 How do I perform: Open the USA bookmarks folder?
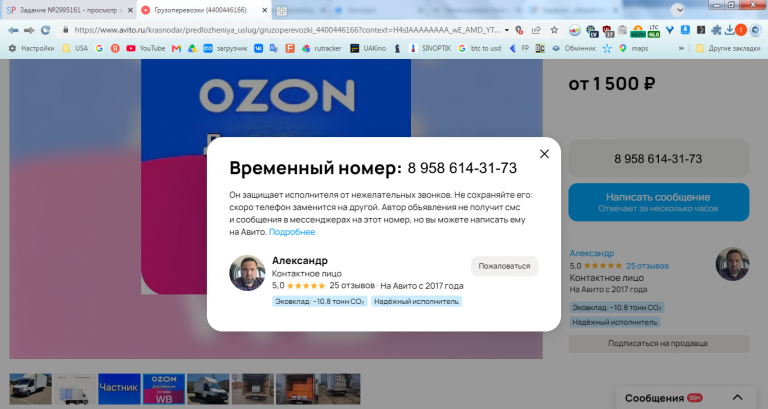coord(75,48)
